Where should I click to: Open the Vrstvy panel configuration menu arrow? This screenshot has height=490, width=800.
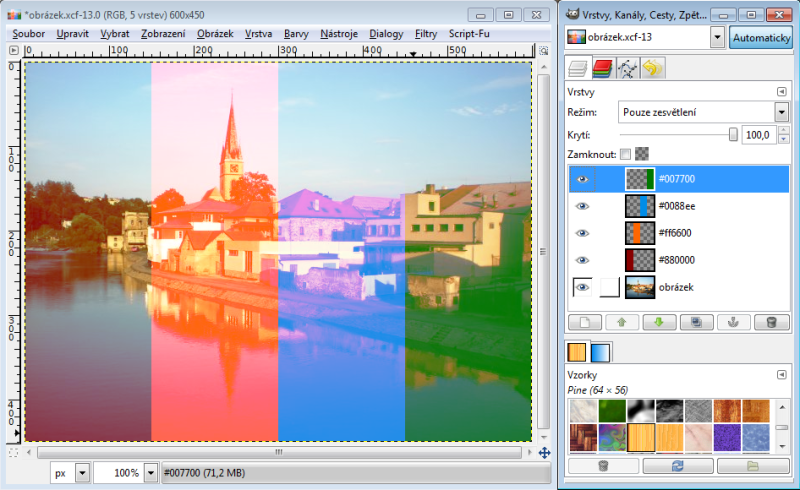782,92
